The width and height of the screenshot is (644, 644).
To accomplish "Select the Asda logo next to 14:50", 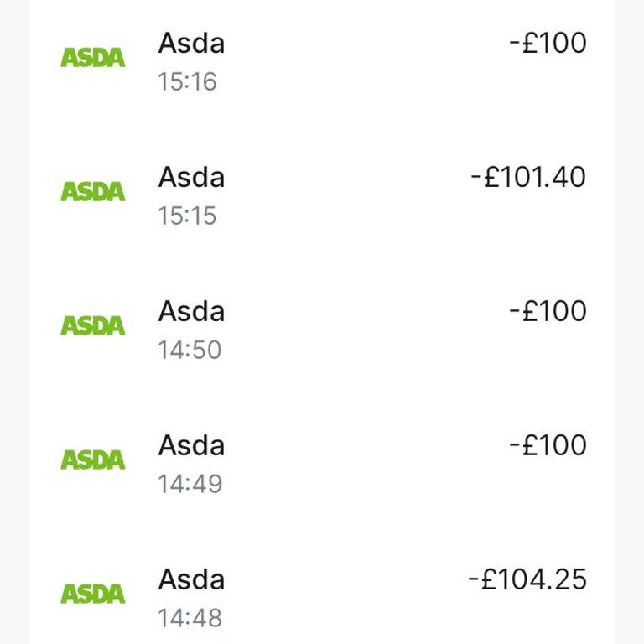I will click(92, 326).
